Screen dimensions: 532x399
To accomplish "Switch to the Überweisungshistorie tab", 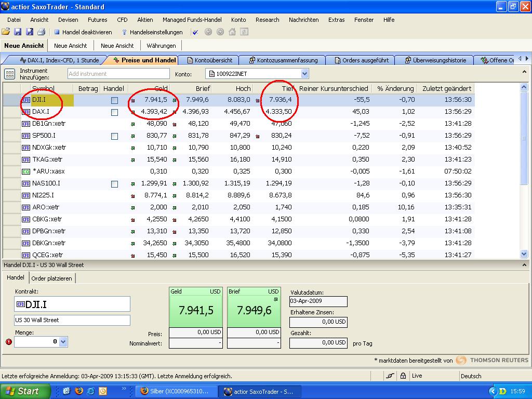I will click(x=436, y=60).
